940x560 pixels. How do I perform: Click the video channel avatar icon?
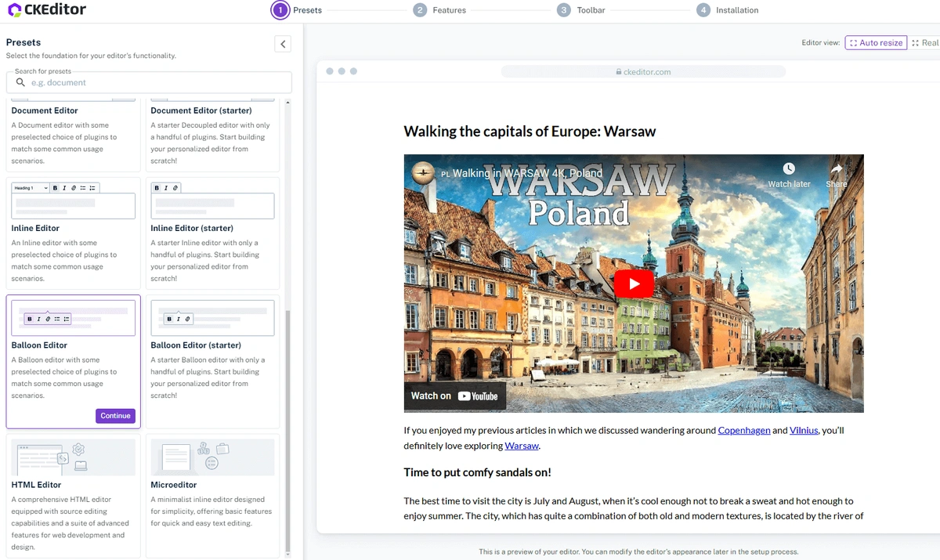[424, 173]
